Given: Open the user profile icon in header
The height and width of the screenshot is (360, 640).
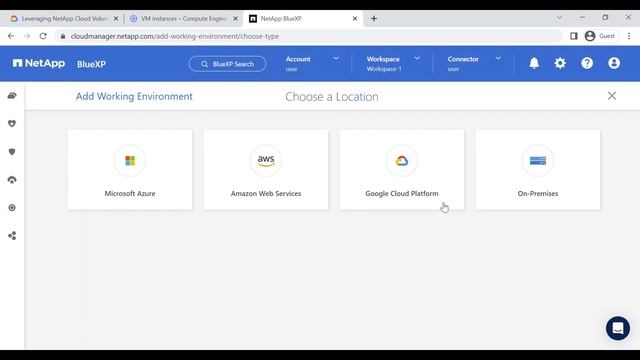Looking at the screenshot, I should tap(614, 63).
